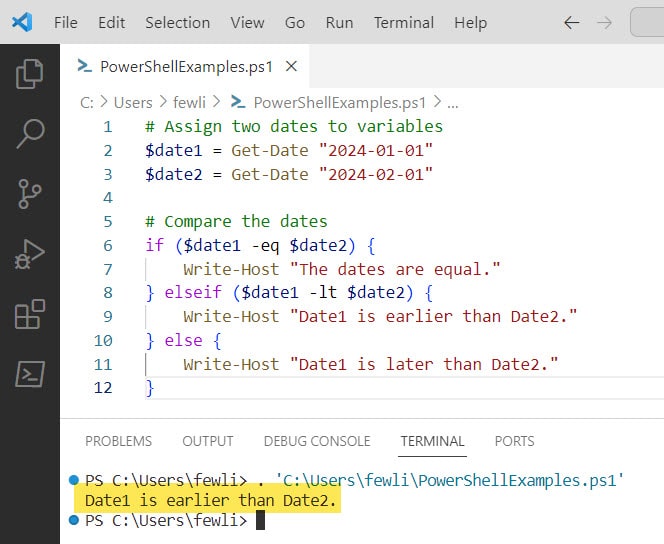Click the terminal cursor at last prompt

click(x=260, y=520)
